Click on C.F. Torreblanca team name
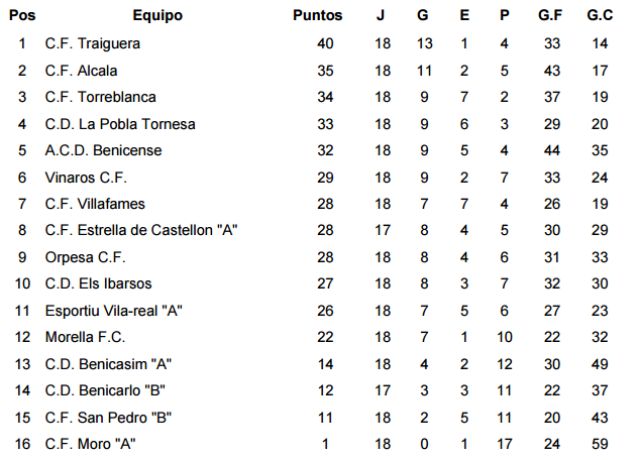This screenshot has height=460, width=640. click(101, 97)
